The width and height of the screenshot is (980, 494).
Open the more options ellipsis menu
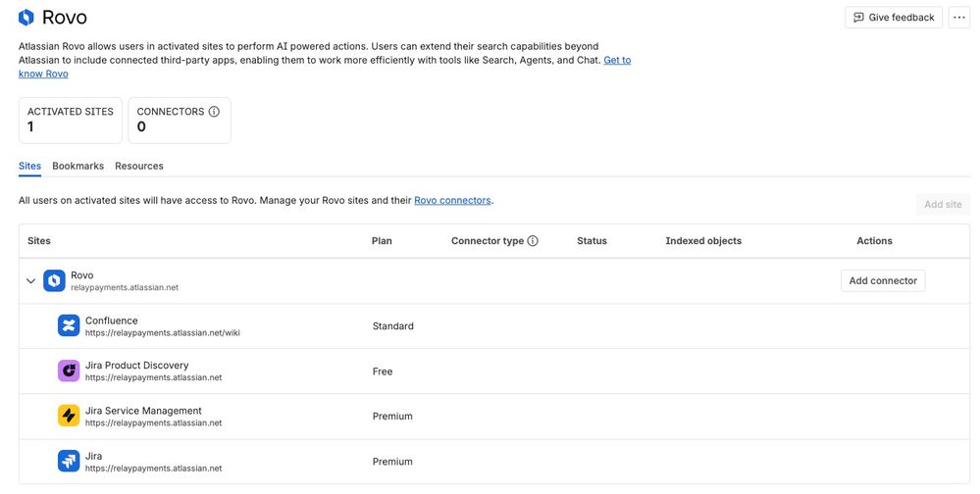(x=958, y=18)
